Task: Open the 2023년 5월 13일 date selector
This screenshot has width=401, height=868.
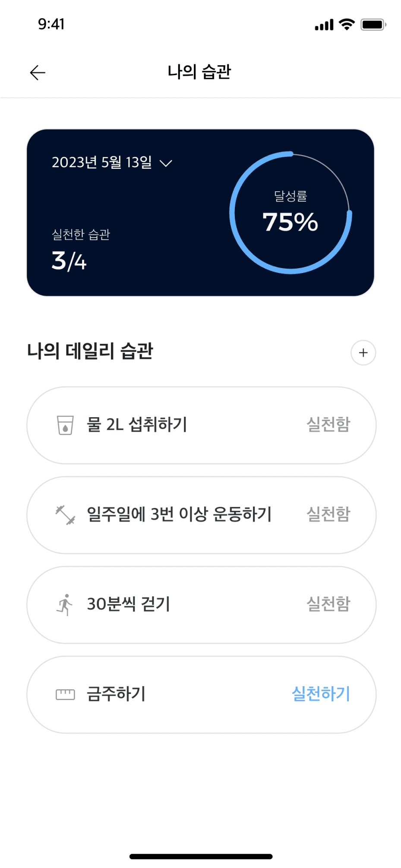Action: (102, 162)
